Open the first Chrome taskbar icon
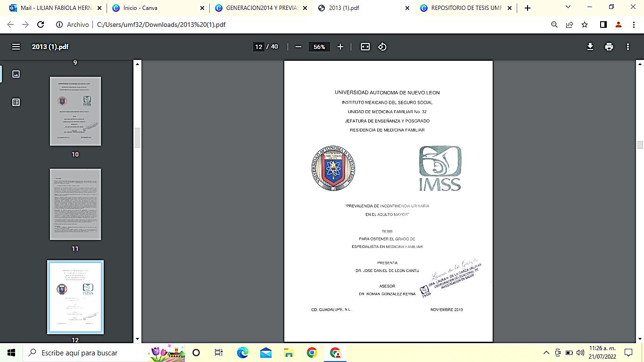This screenshot has height=362, width=644. (x=312, y=353)
